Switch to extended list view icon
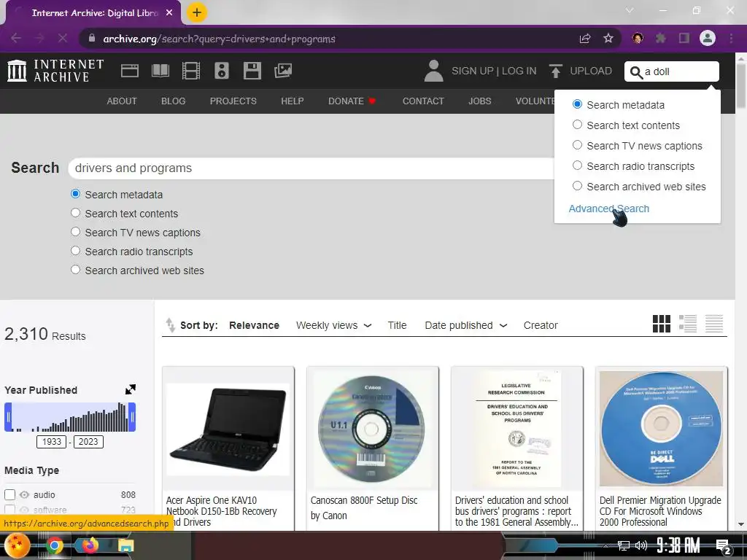The height and width of the screenshot is (560, 747). pos(687,324)
